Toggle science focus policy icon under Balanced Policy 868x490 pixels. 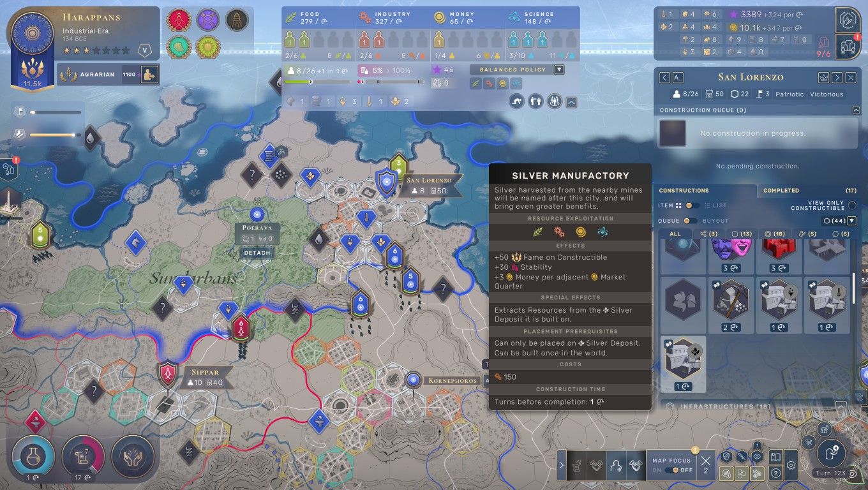[x=516, y=83]
